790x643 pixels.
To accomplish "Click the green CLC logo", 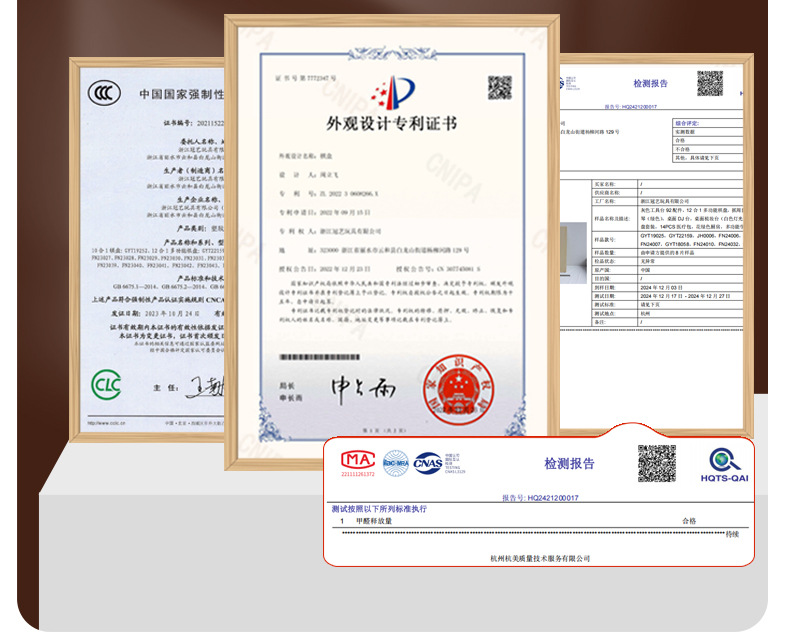I will click(x=106, y=384).
